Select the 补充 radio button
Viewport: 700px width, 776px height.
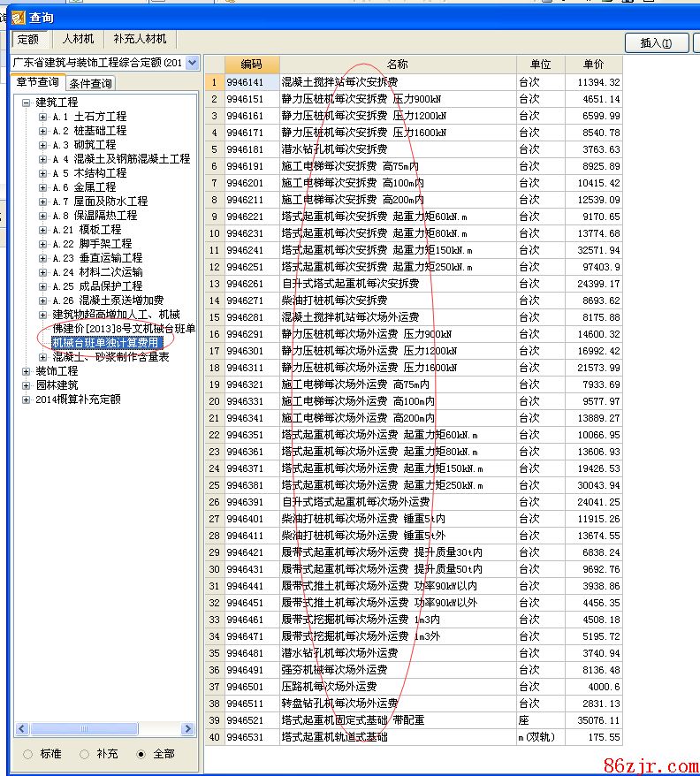85,754
